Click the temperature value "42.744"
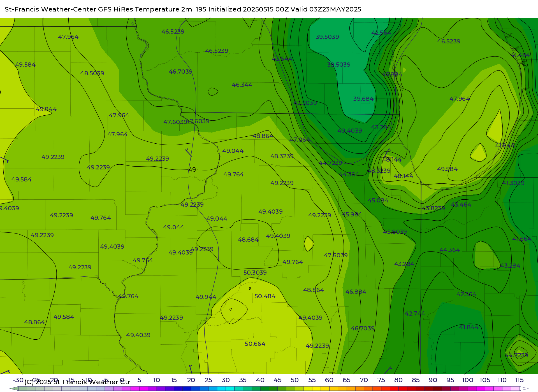 click(x=415, y=313)
